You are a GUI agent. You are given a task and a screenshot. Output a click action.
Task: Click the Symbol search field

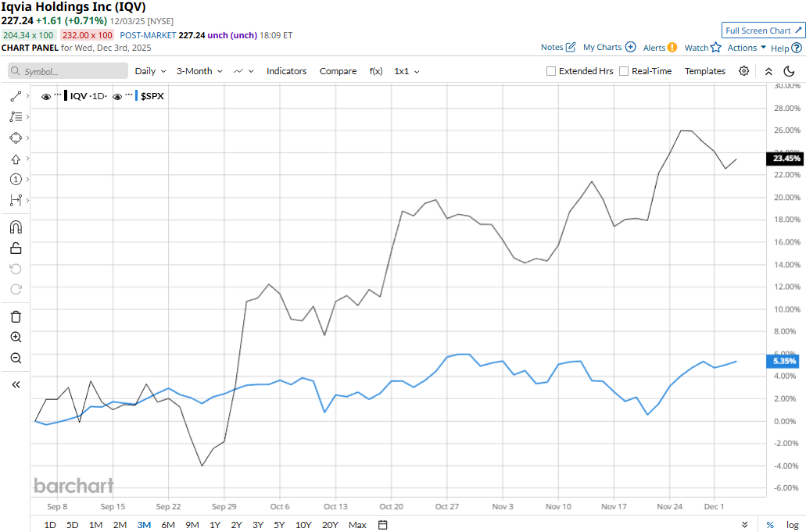(68, 71)
